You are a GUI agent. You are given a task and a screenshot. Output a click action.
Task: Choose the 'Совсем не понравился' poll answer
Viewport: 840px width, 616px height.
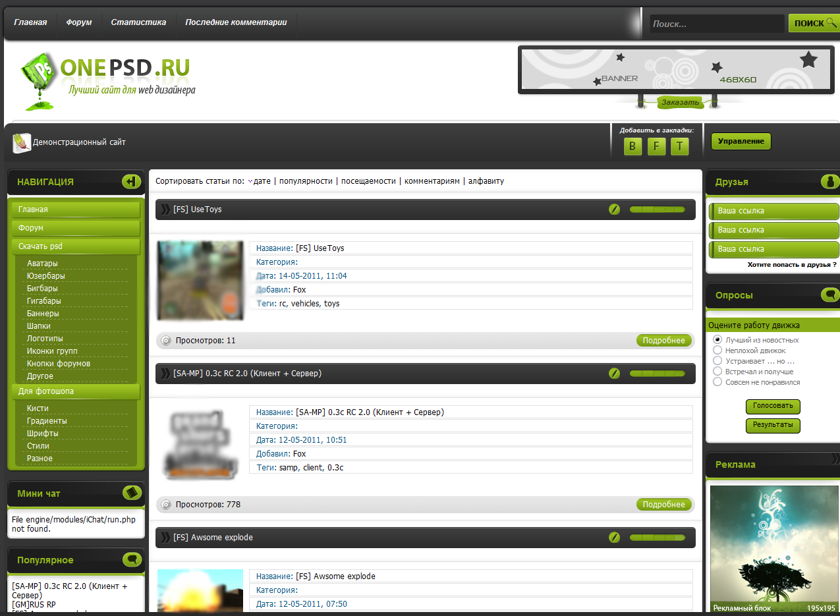[717, 382]
